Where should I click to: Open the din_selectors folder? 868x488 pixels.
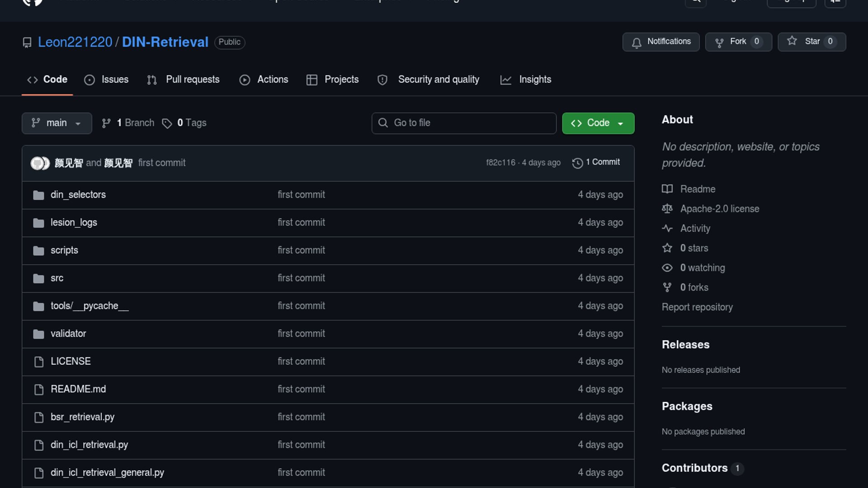click(x=78, y=195)
